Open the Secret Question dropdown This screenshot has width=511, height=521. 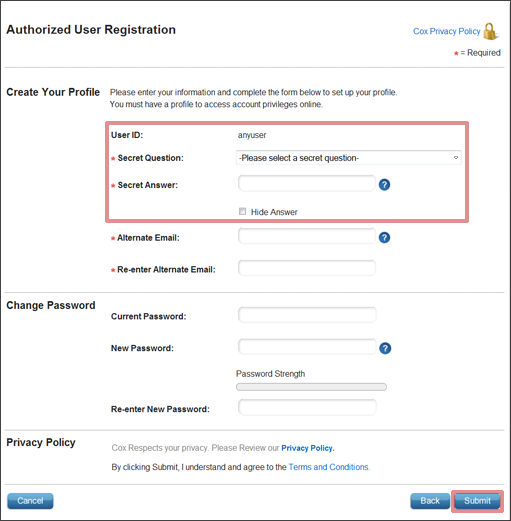[349, 158]
